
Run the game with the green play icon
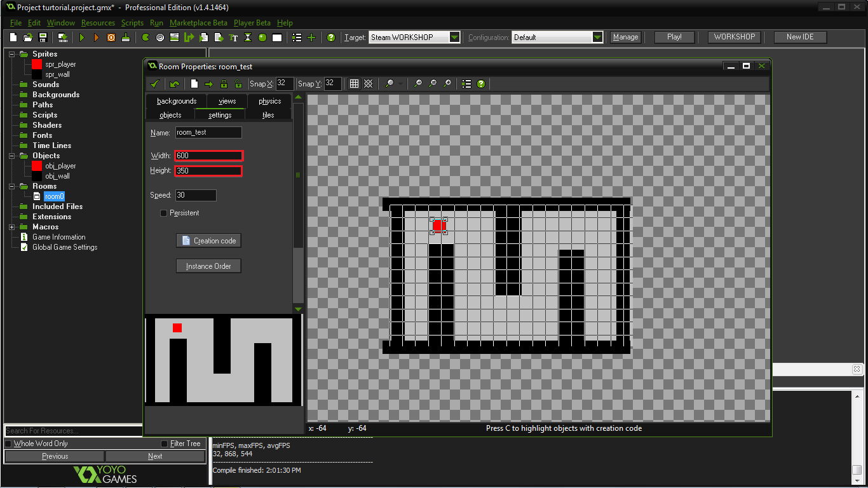[x=82, y=37]
